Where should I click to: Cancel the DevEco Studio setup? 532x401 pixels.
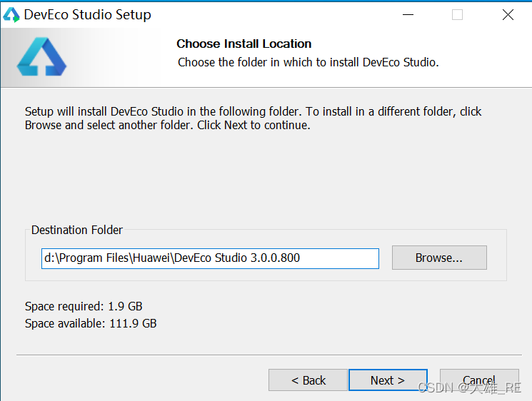coord(479,380)
